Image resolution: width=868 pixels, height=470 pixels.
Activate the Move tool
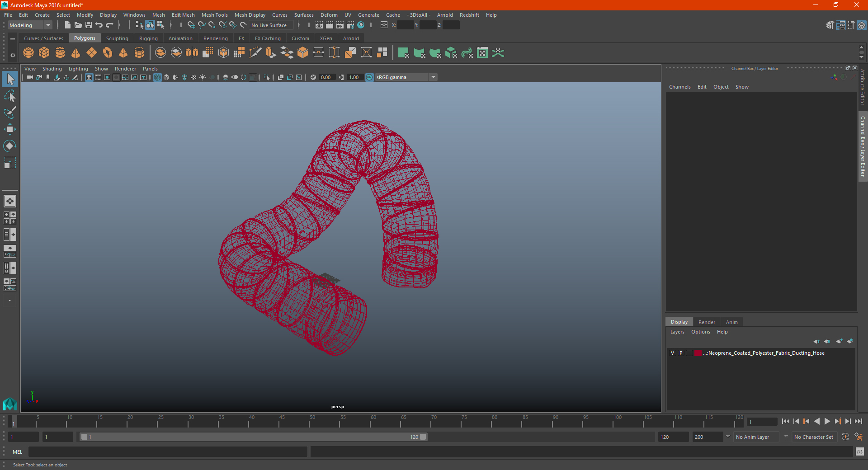click(x=10, y=129)
